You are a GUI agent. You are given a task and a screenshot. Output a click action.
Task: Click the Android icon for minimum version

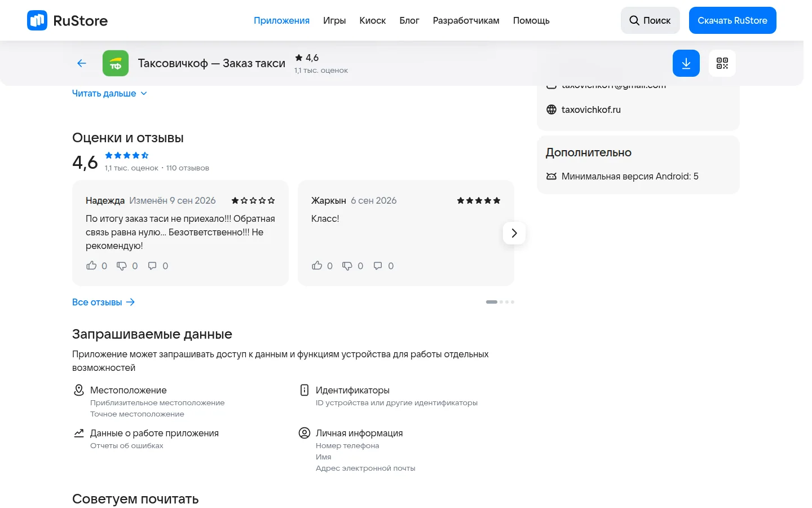(x=551, y=176)
